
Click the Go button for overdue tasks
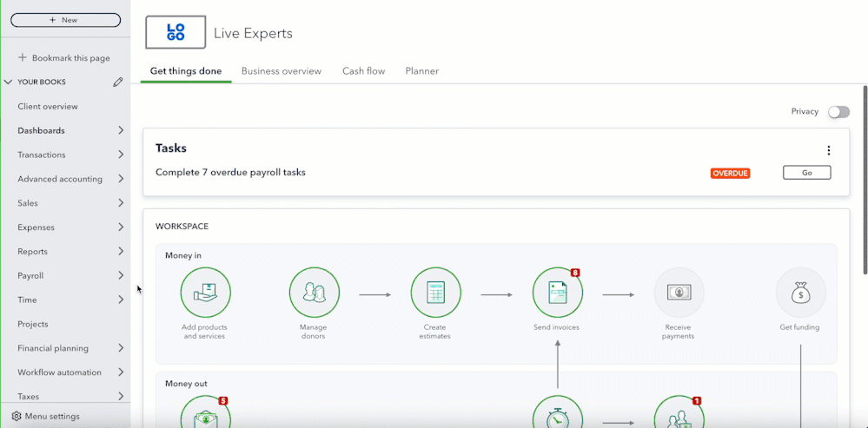pyautogui.click(x=806, y=173)
